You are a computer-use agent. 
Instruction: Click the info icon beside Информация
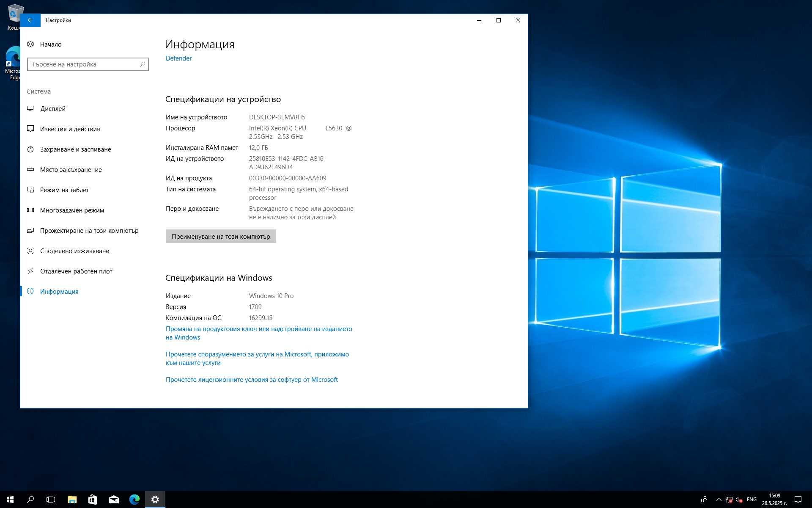pos(30,291)
